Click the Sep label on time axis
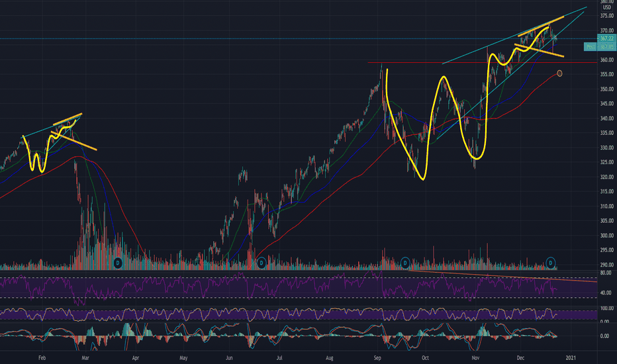Viewport: 617px width, 364px height. point(377,358)
